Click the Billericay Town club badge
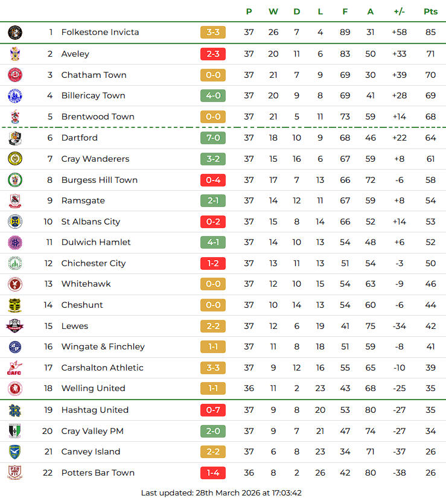 (x=15, y=96)
